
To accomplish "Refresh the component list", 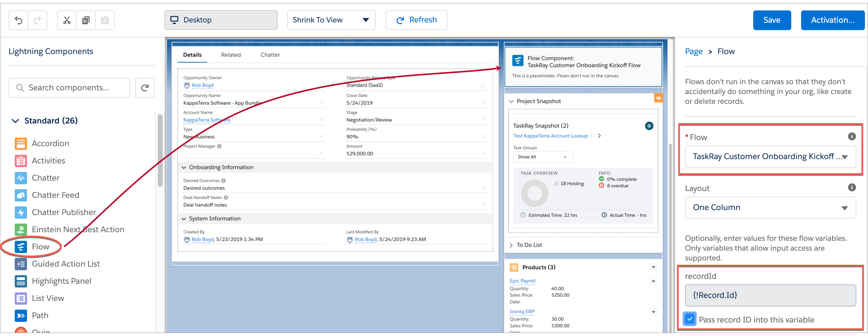I will (x=145, y=88).
